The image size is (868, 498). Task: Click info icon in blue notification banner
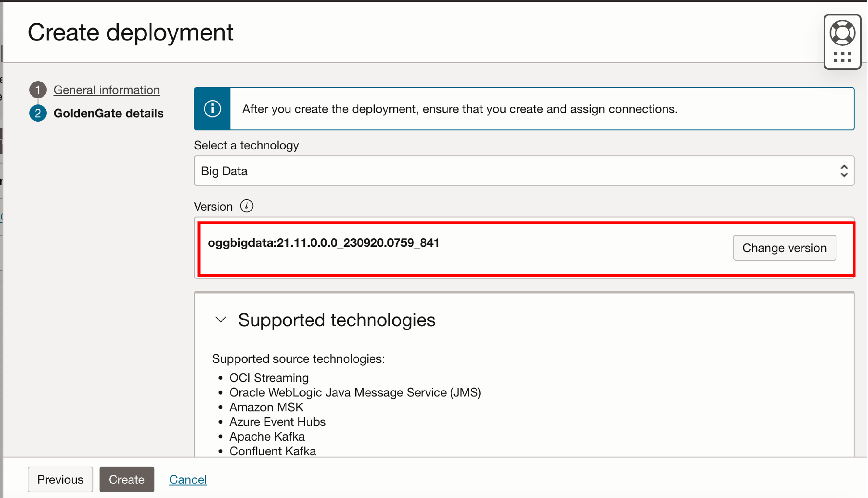[x=212, y=109]
